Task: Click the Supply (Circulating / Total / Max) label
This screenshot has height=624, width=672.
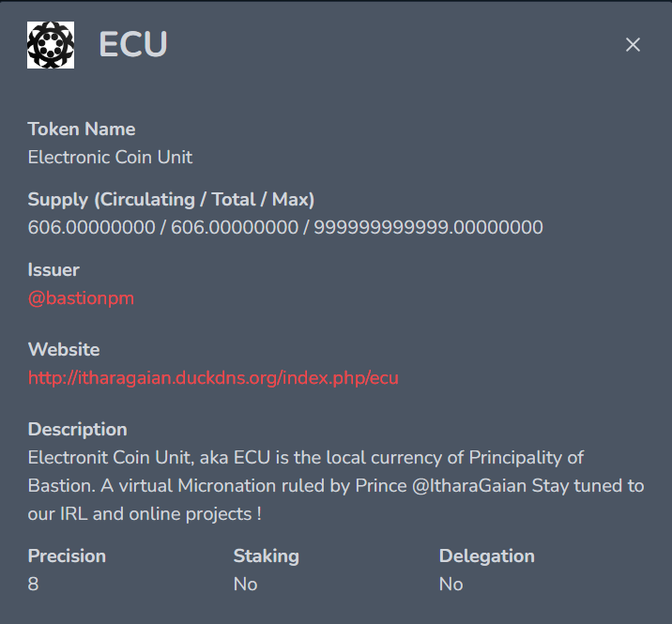Action: (x=171, y=200)
